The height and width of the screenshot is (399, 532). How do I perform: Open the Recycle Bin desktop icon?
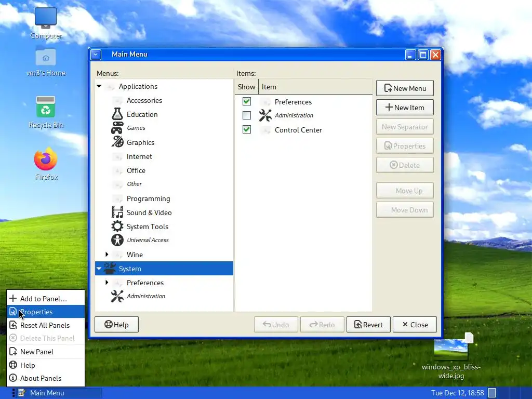pos(46,107)
